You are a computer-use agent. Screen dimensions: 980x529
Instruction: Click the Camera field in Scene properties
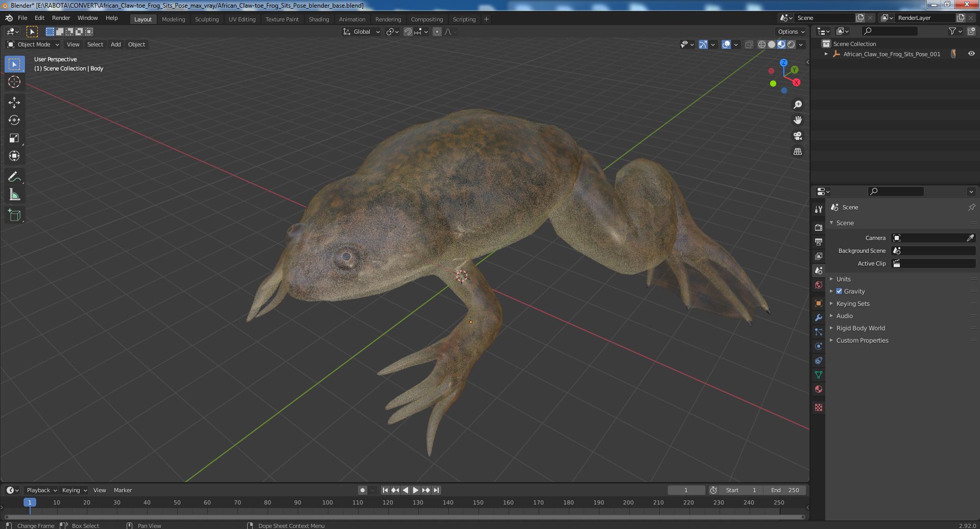coord(934,238)
